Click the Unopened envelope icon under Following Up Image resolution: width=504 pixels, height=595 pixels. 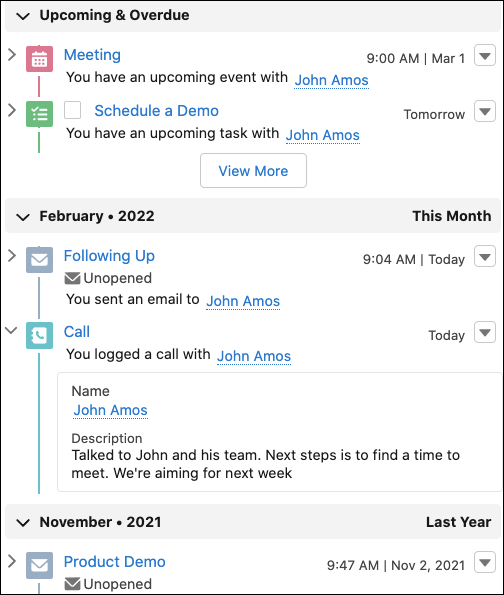pos(72,278)
